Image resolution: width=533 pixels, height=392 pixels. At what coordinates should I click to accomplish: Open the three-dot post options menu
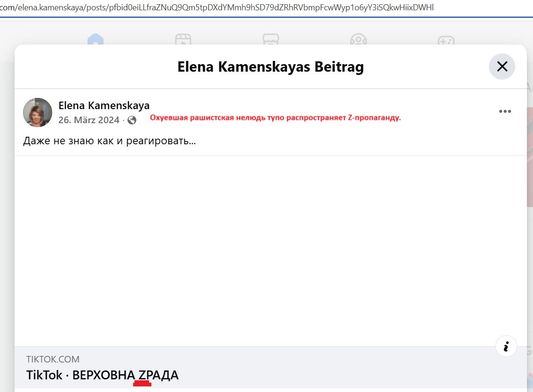pyautogui.click(x=505, y=111)
